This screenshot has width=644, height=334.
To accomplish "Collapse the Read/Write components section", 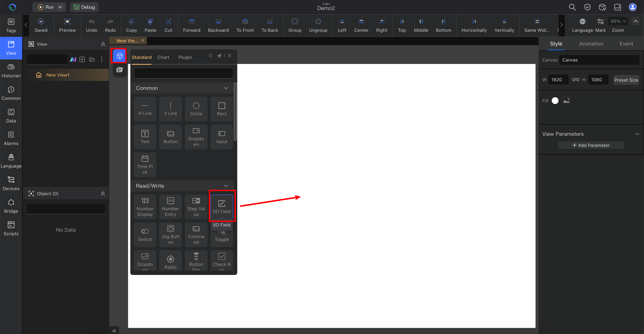I will pyautogui.click(x=226, y=186).
